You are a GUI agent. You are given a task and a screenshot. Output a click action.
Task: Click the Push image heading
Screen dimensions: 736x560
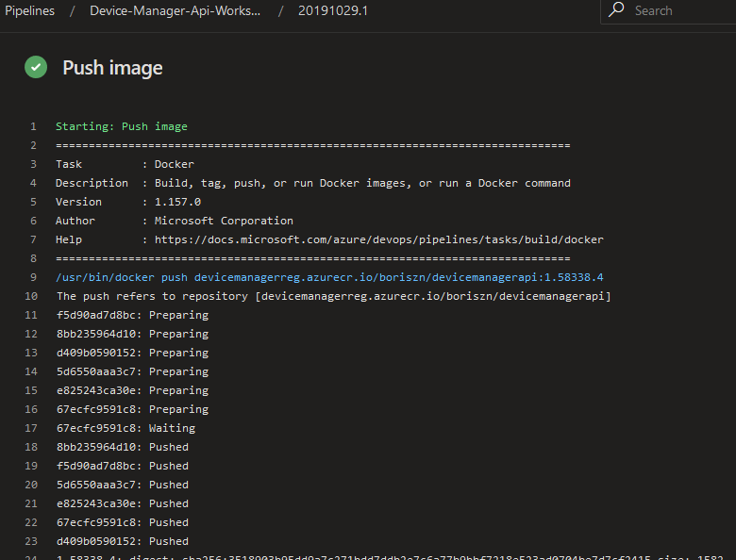112,68
